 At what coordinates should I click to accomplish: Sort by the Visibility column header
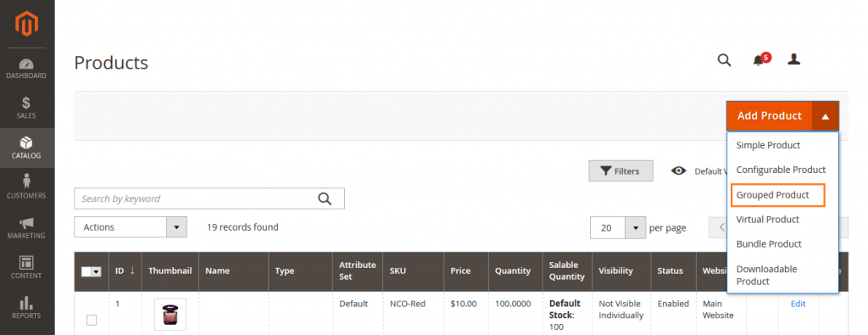click(x=621, y=272)
